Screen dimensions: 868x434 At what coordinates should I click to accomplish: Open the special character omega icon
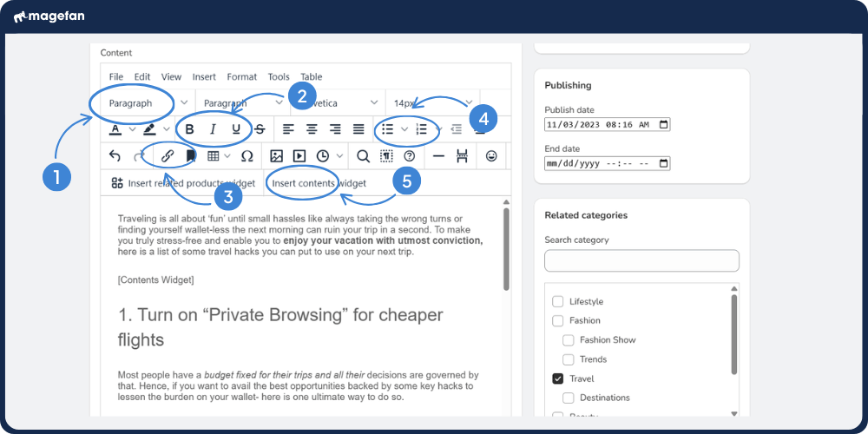pyautogui.click(x=247, y=156)
